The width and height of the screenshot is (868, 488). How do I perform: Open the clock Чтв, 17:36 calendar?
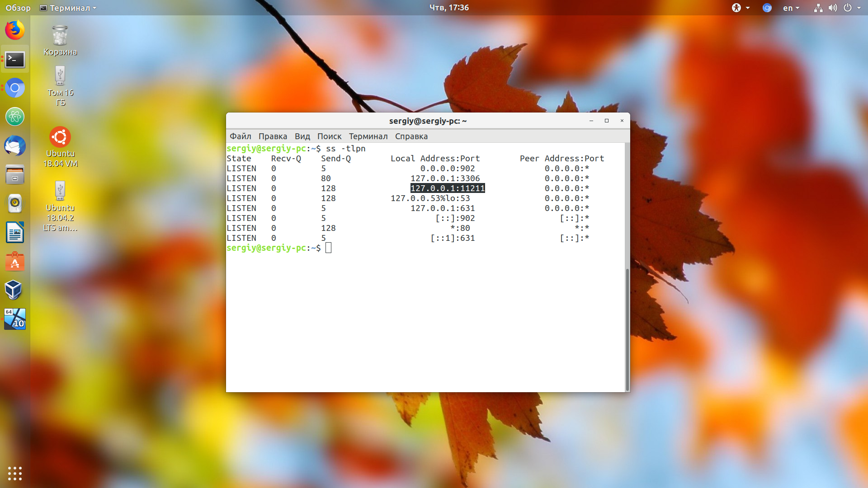coord(449,8)
